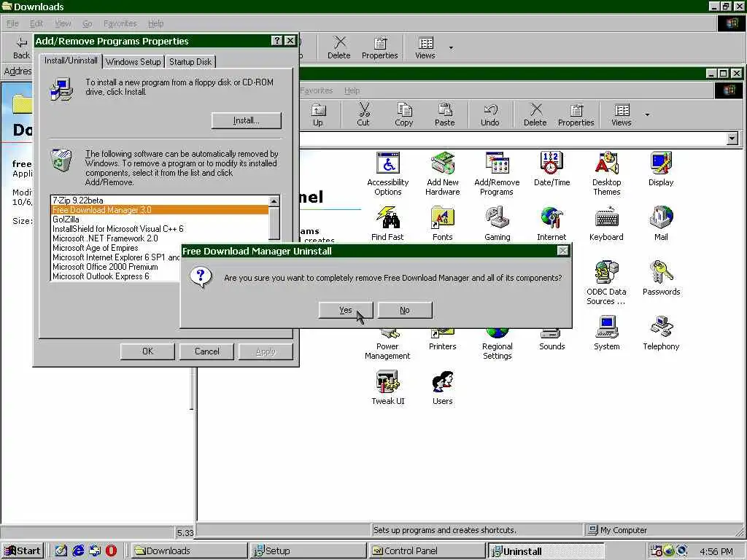Launch Opera from quick launch

point(111,551)
